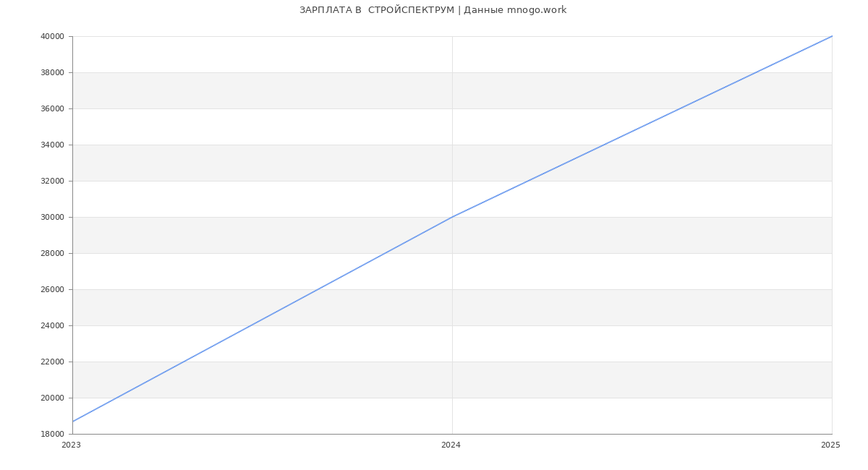Click the 32000 y-axis label
The height and width of the screenshot is (470, 868).
point(53,181)
